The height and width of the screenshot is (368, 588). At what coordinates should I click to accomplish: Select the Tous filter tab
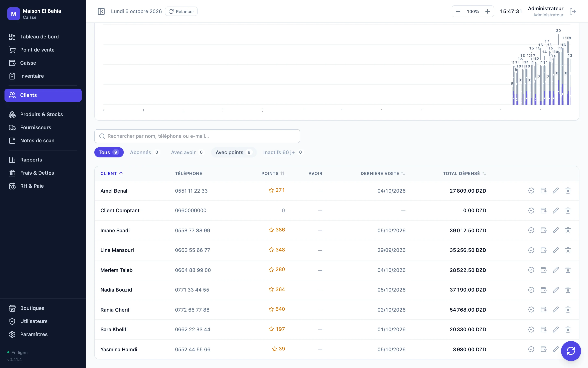tap(109, 152)
